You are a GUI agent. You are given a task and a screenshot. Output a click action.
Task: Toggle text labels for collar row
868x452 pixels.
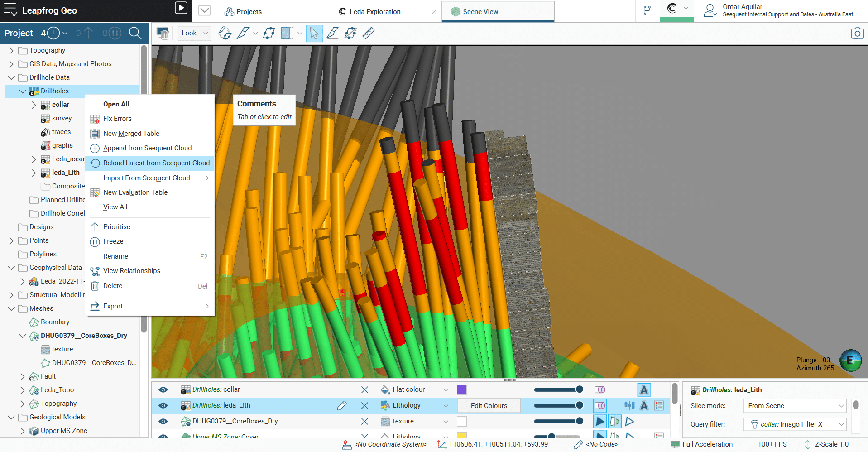tap(644, 389)
